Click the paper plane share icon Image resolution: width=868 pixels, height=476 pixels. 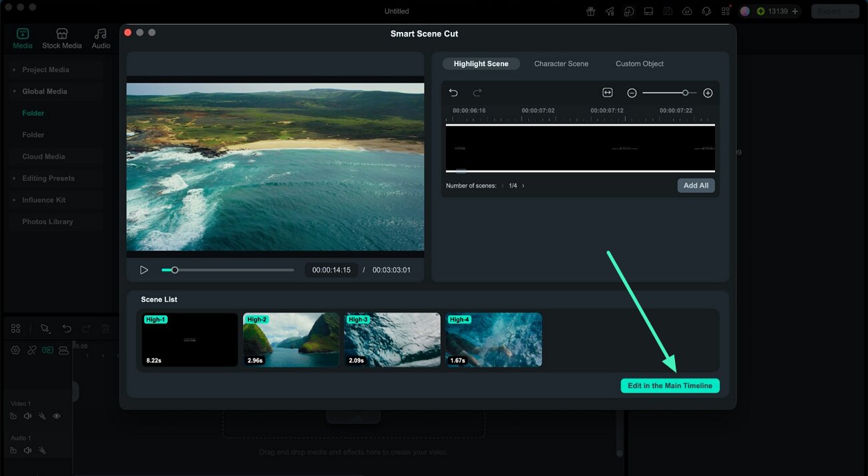(x=610, y=11)
